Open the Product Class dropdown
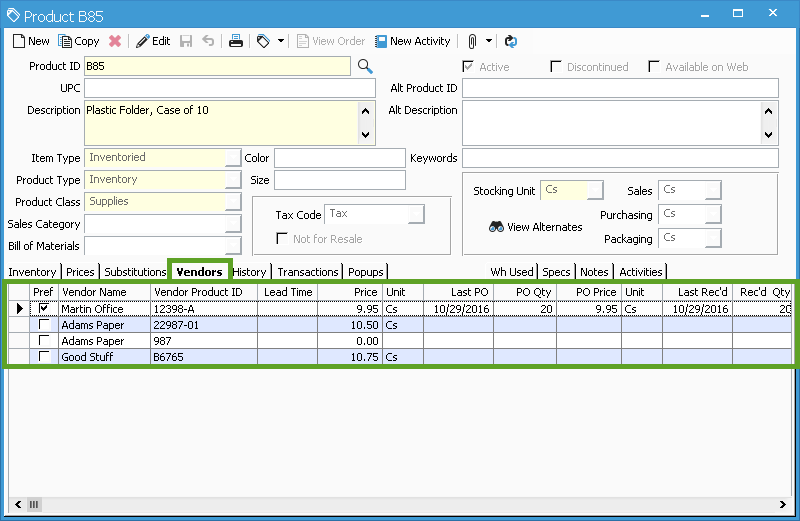800x521 pixels. click(x=233, y=202)
